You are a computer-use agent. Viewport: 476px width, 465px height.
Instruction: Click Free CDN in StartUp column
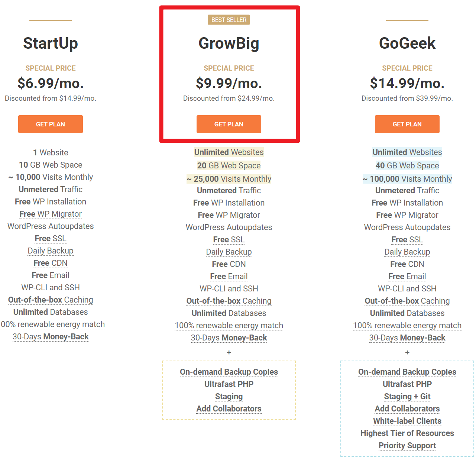pos(51,263)
